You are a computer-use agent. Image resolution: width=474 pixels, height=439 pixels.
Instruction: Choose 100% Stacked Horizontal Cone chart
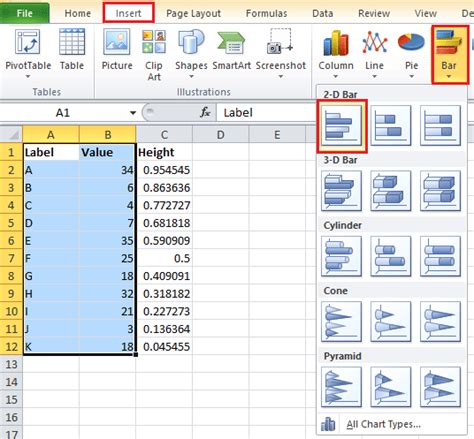click(x=440, y=322)
